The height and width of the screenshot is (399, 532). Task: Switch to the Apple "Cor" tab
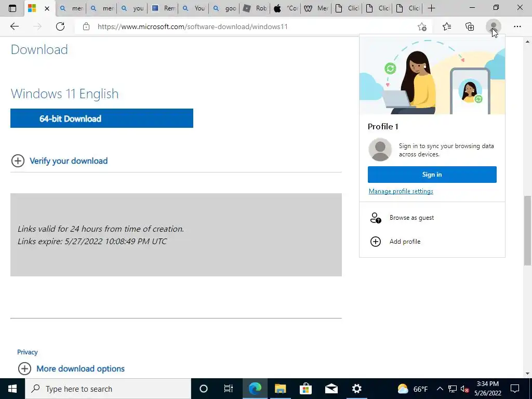tap(285, 8)
